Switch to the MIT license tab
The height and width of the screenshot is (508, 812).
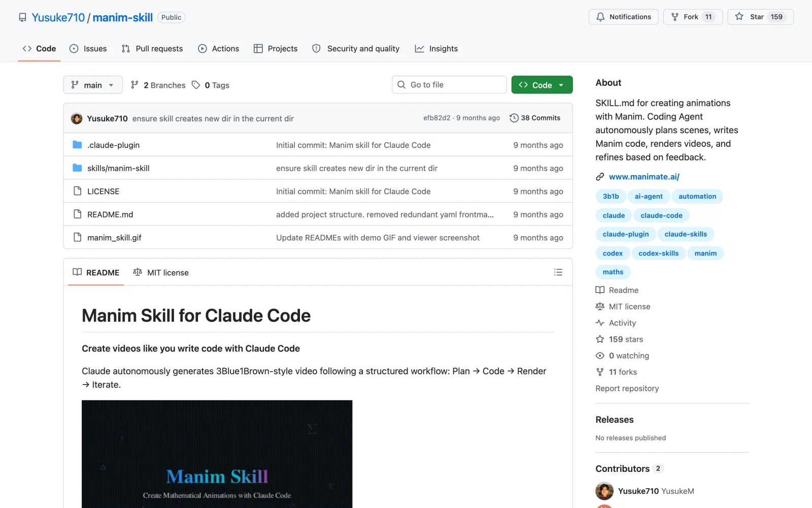tap(161, 273)
